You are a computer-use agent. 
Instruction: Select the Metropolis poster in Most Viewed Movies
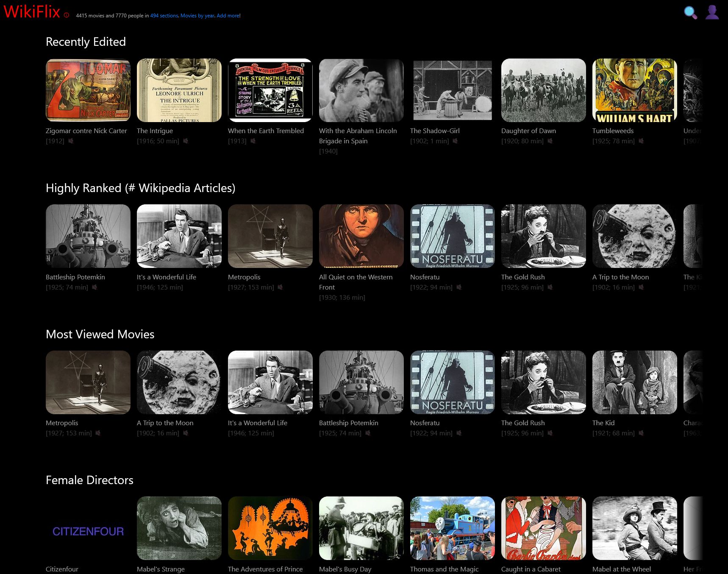[88, 382]
